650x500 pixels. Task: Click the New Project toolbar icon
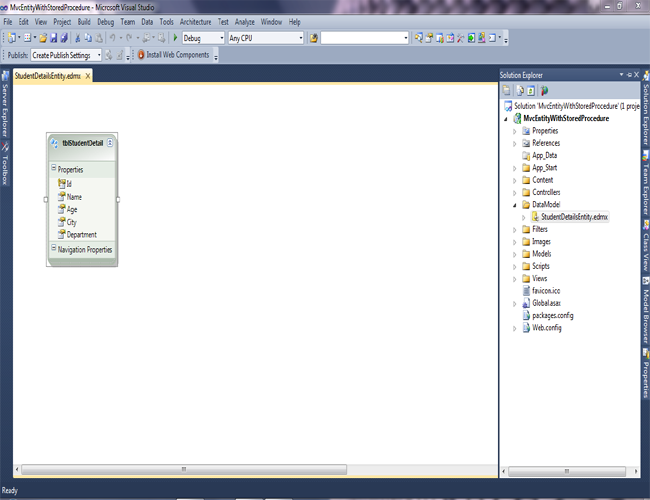[12, 38]
